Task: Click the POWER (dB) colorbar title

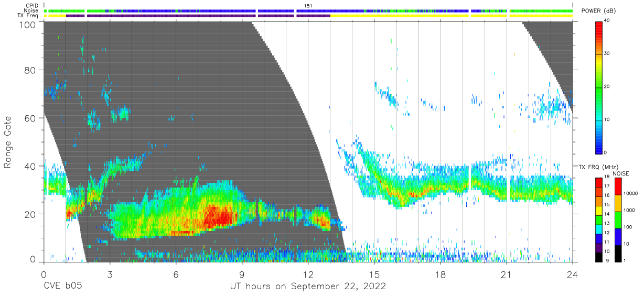Action: point(598,11)
